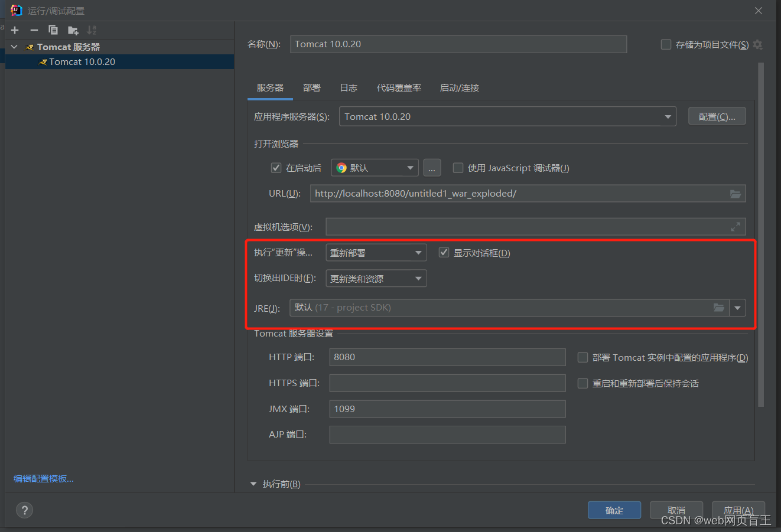Image resolution: width=781 pixels, height=532 pixels.
Task: Enable 重启和重新部署后保持会话 checkbox
Action: point(583,383)
